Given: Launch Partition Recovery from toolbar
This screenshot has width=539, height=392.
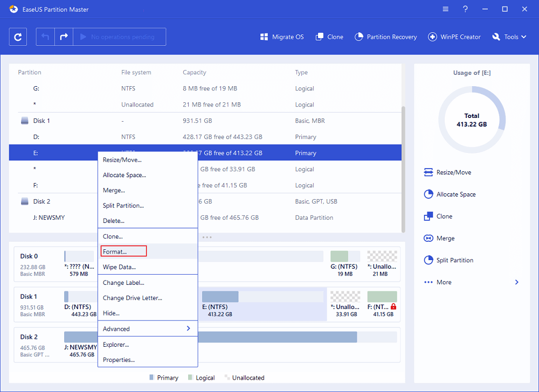Looking at the screenshot, I should 385,37.
